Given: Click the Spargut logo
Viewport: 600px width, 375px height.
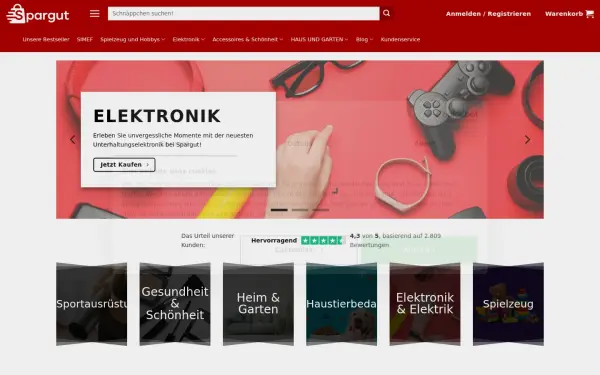Looking at the screenshot, I should pos(38,14).
